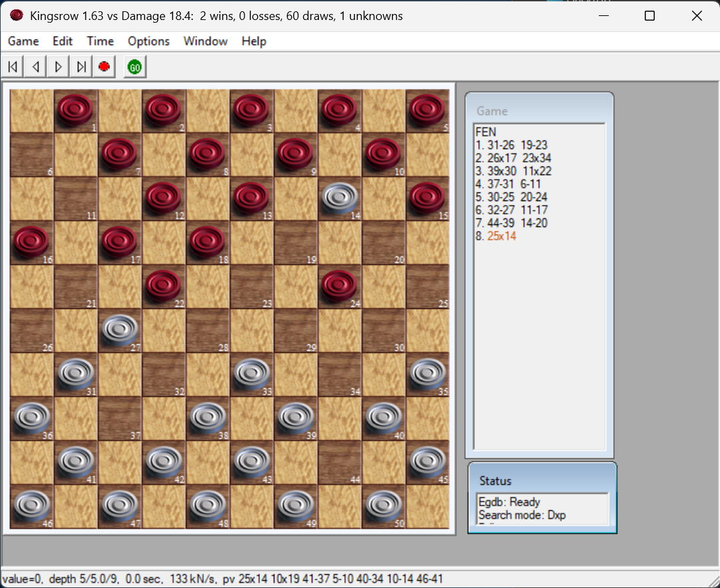The width and height of the screenshot is (720, 588).
Task: Click empty dark square 19
Action: click(x=296, y=242)
